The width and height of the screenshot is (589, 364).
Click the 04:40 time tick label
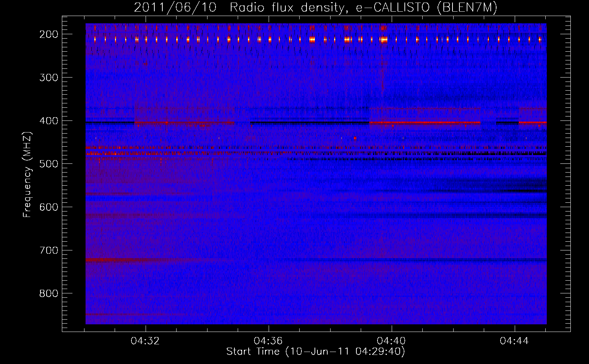point(391,341)
